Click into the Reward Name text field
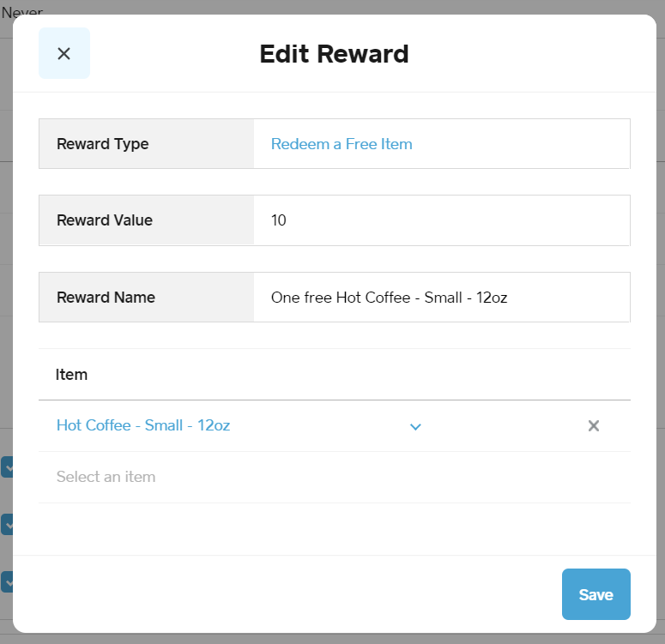Image resolution: width=665 pixels, height=644 pixels. coord(441,298)
